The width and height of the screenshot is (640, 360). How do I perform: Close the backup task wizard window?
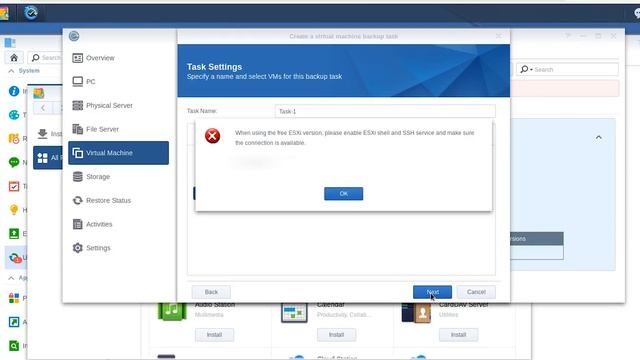[x=498, y=36]
